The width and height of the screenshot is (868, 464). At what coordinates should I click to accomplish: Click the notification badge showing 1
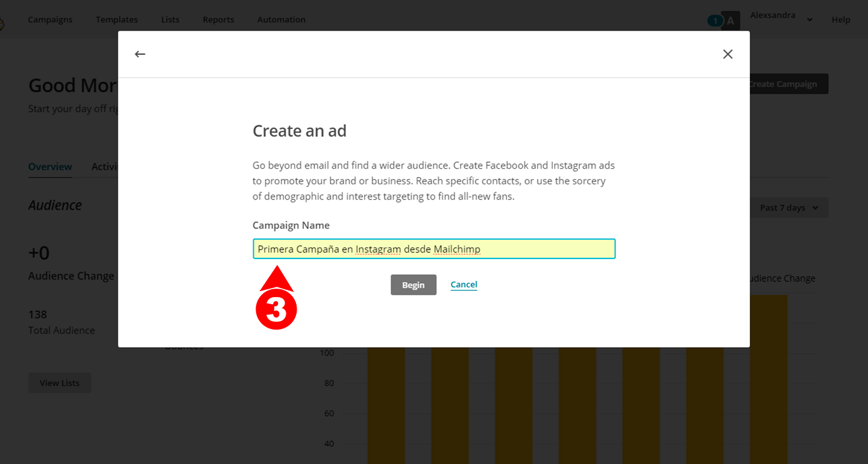(x=715, y=21)
